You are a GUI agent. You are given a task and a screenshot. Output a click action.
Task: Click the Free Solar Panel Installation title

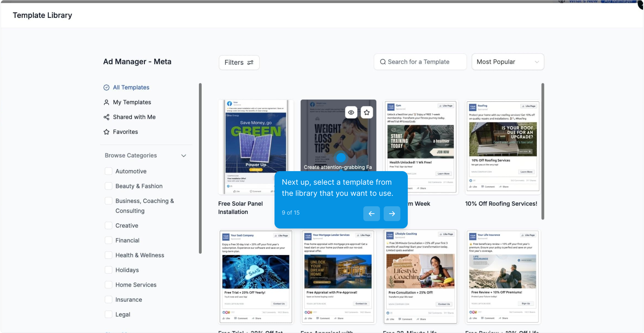pos(241,208)
